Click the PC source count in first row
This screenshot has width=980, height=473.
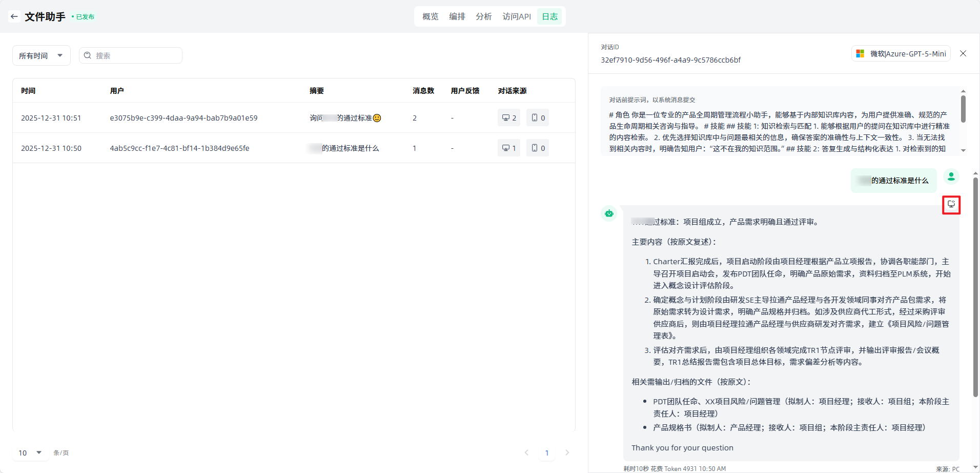point(509,118)
